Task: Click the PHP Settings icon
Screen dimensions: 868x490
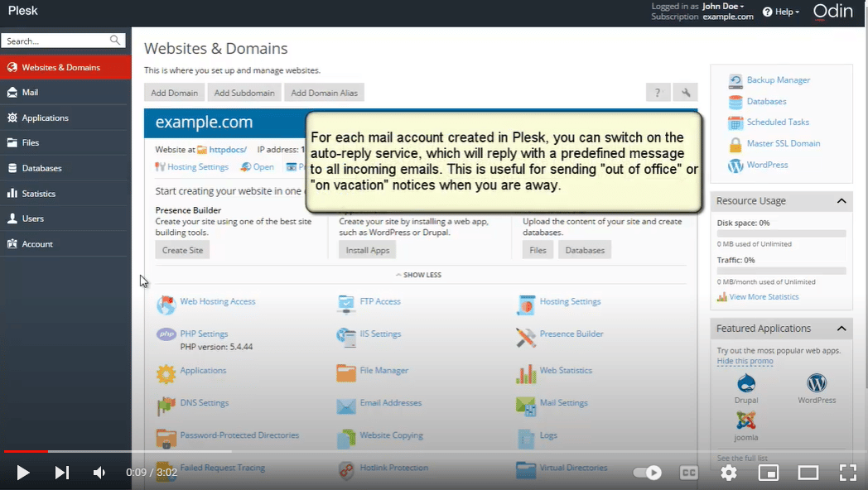Action: pyautogui.click(x=166, y=334)
